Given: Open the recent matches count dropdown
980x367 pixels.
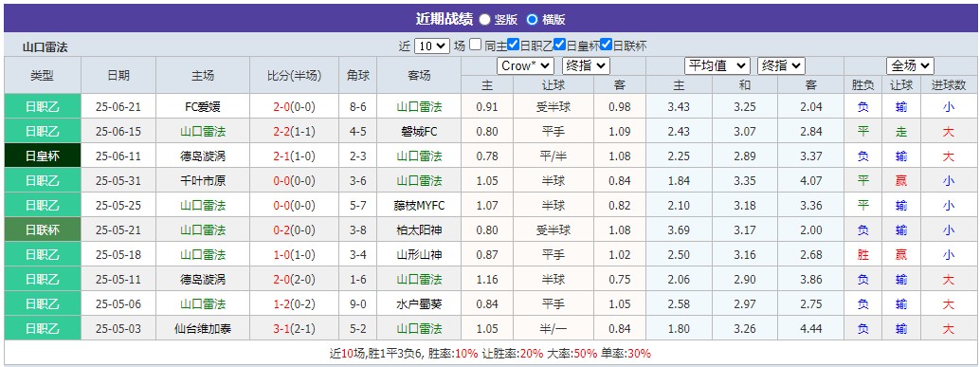Looking at the screenshot, I should click(x=431, y=46).
